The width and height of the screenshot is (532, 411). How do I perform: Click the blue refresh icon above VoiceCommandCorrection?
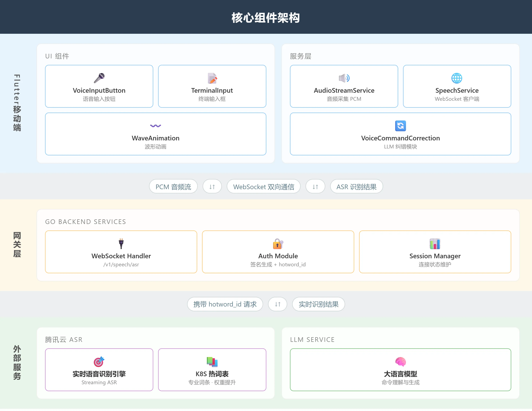tap(401, 126)
